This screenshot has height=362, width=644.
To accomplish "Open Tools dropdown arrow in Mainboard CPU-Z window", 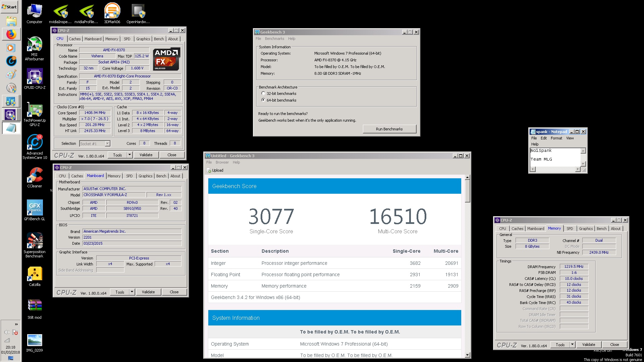I will [x=132, y=292].
